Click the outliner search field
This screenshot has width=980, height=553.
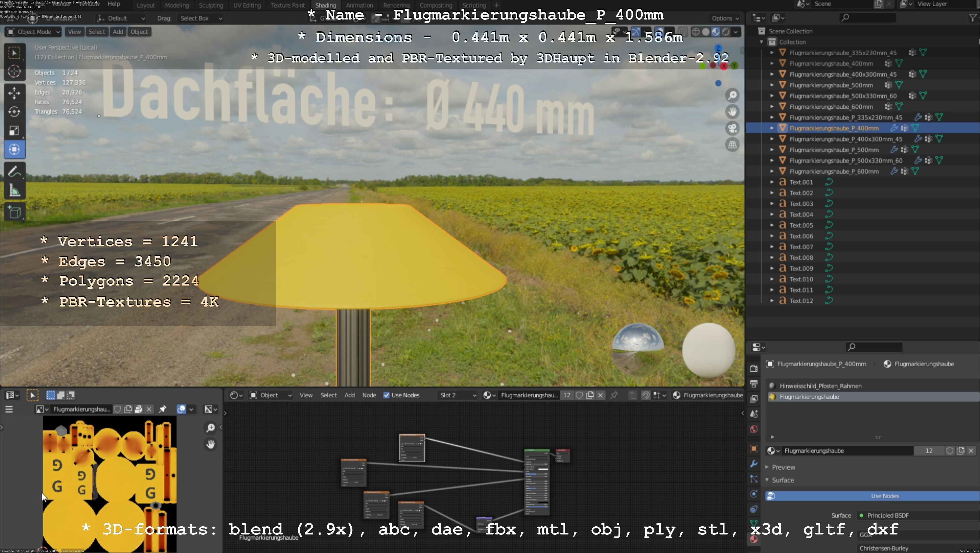867,18
